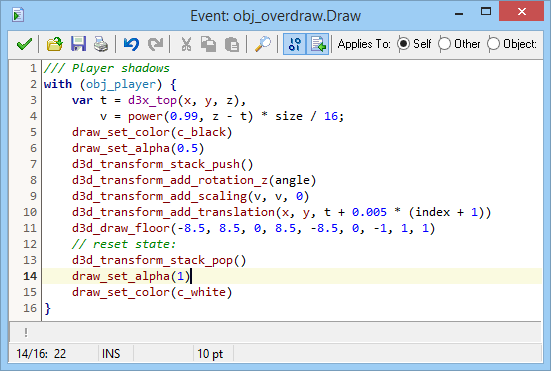
Task: Click 'd3d_transform_stack_push()' line
Action: (x=162, y=164)
